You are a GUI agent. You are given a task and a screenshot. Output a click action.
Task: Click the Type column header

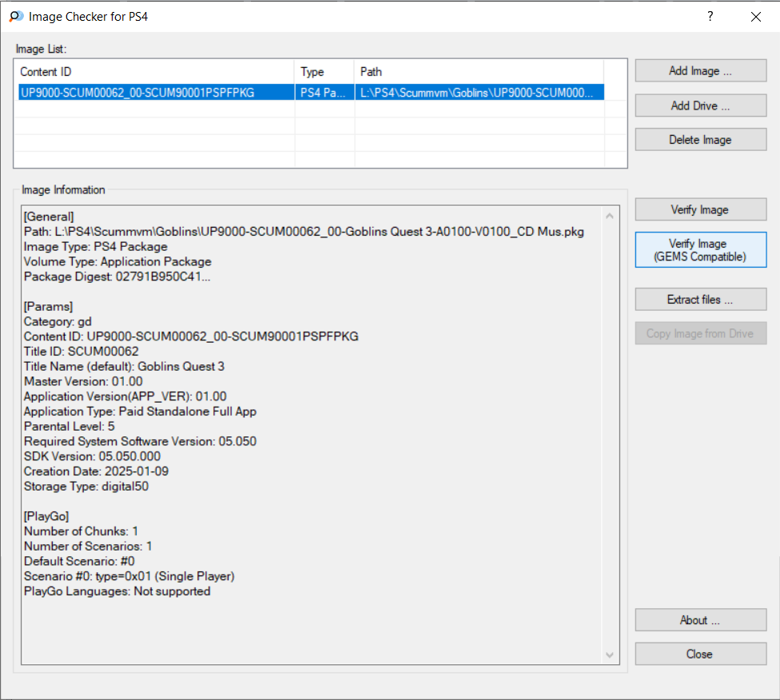[324, 72]
